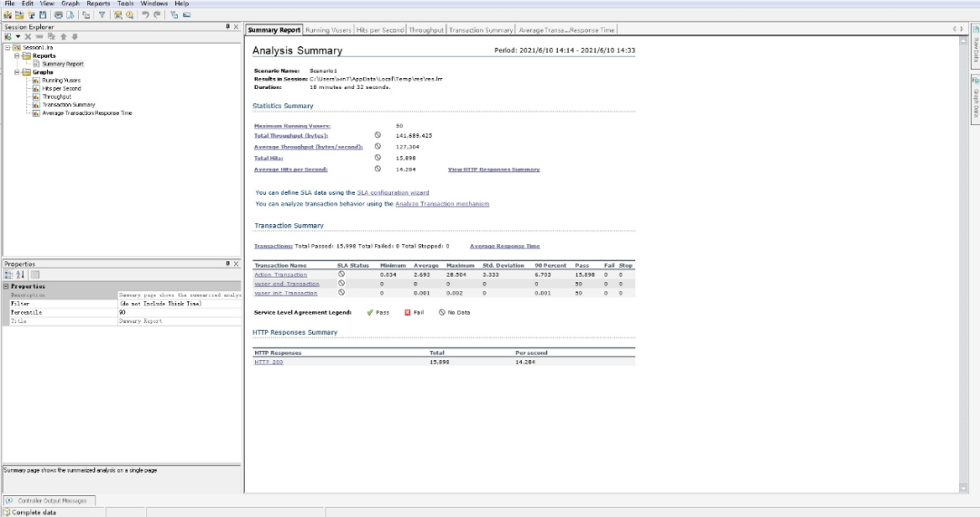The width and height of the screenshot is (980, 517).
Task: Open the Windows menu
Action: [153, 4]
